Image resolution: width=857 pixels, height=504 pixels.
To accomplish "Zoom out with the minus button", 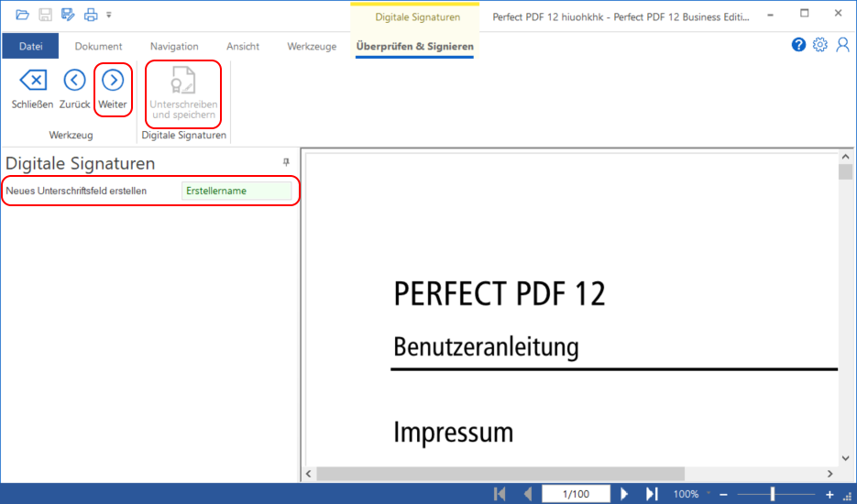I will [x=724, y=495].
